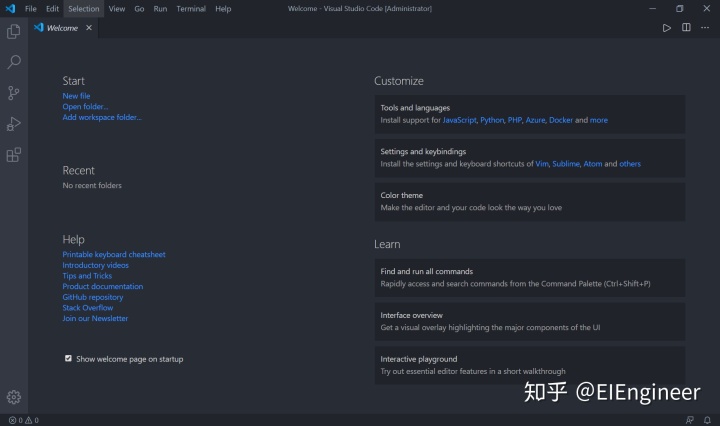Open GitHub repository link
This screenshot has width=720, height=426.
click(x=93, y=297)
